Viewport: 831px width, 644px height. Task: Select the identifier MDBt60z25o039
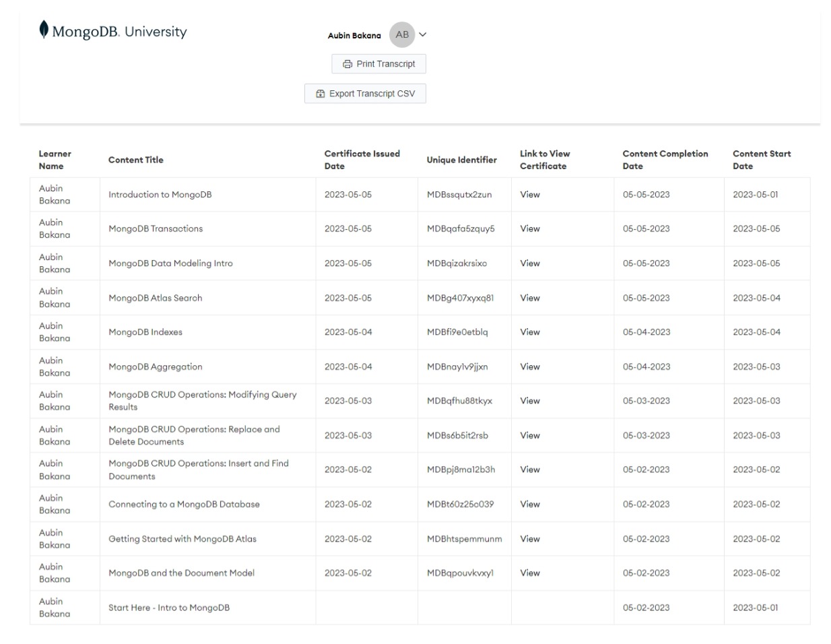(x=460, y=505)
